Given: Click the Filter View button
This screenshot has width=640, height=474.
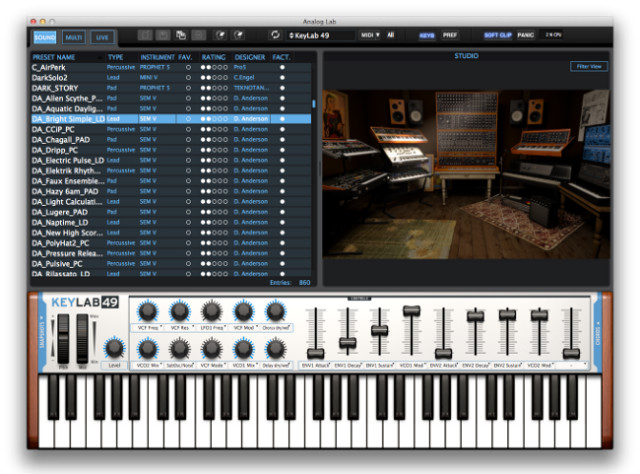Looking at the screenshot, I should [589, 66].
